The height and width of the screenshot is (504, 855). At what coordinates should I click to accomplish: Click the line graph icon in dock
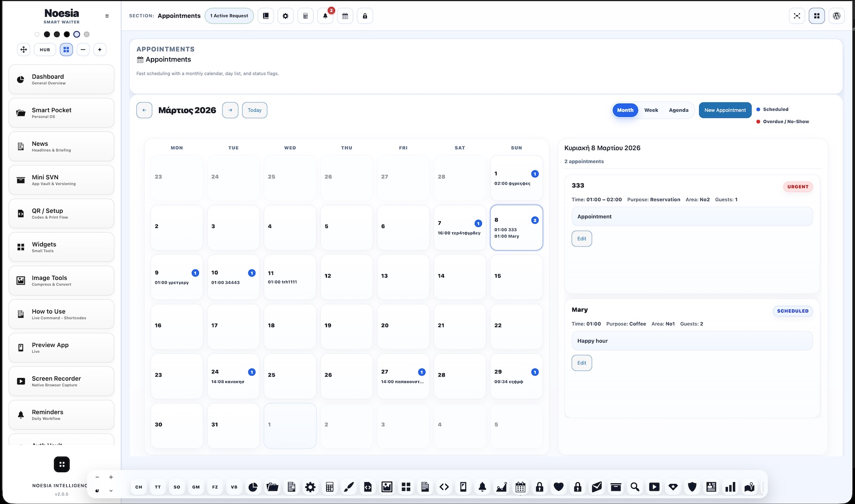pos(501,487)
